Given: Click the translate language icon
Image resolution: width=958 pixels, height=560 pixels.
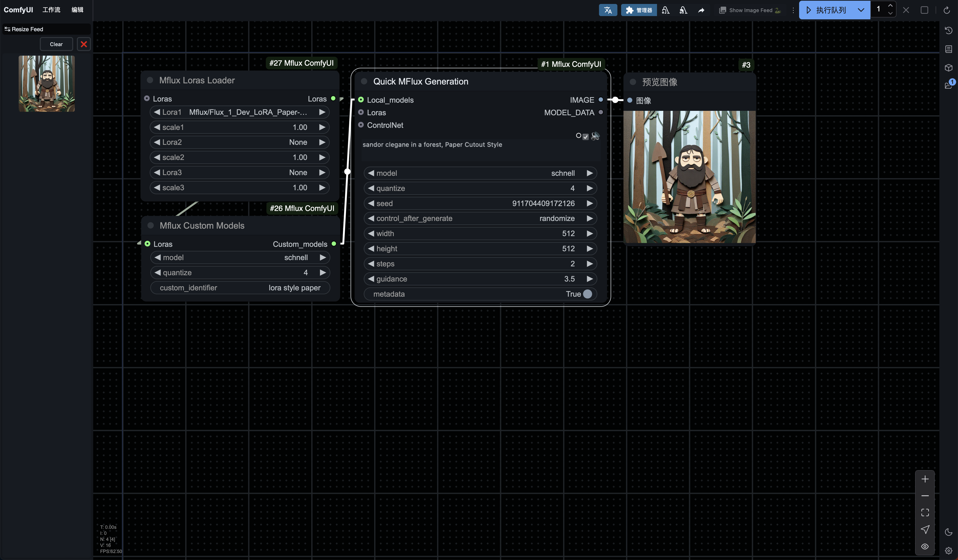Looking at the screenshot, I should tap(608, 10).
